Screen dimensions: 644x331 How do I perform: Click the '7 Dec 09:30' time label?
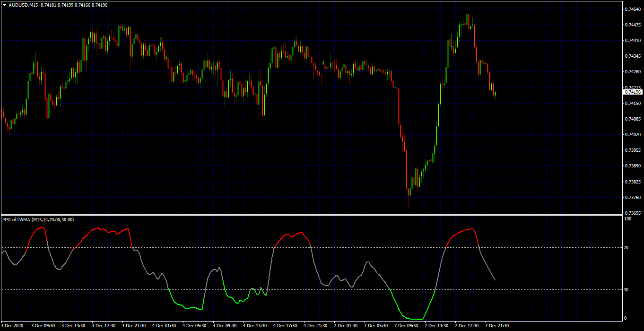406,326
